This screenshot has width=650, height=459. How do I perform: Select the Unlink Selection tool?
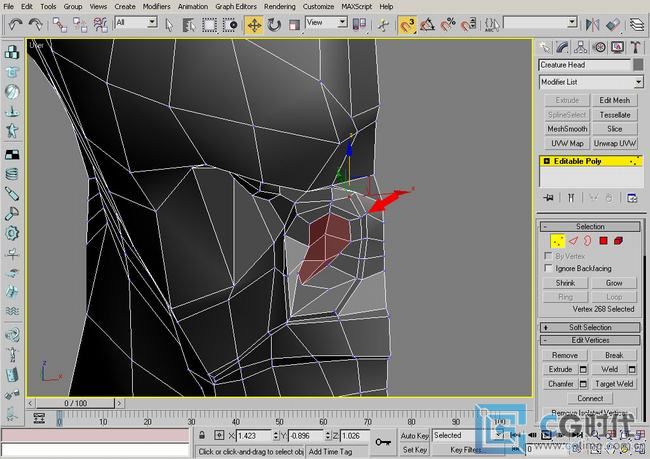point(80,25)
